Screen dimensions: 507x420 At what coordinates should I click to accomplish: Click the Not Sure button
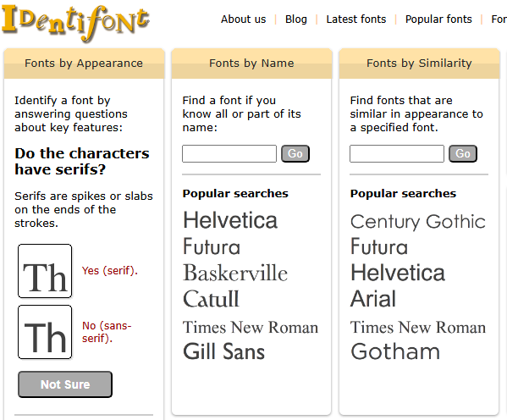click(65, 384)
